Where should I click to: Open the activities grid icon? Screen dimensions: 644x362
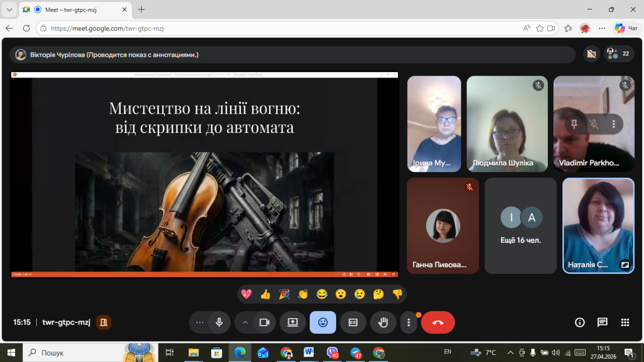click(x=625, y=323)
